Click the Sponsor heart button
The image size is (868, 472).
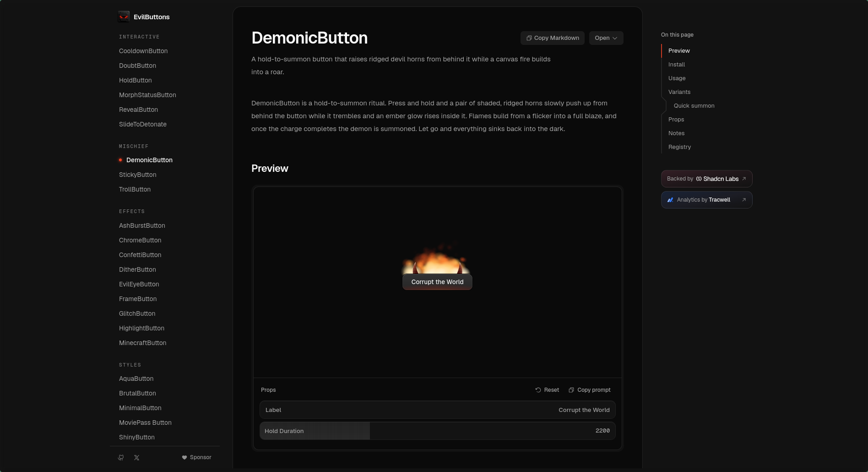197,457
